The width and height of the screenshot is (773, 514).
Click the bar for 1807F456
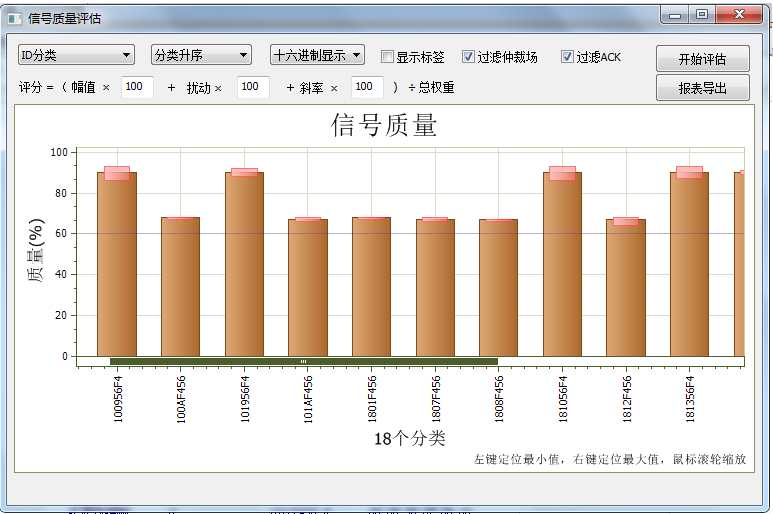point(435,287)
